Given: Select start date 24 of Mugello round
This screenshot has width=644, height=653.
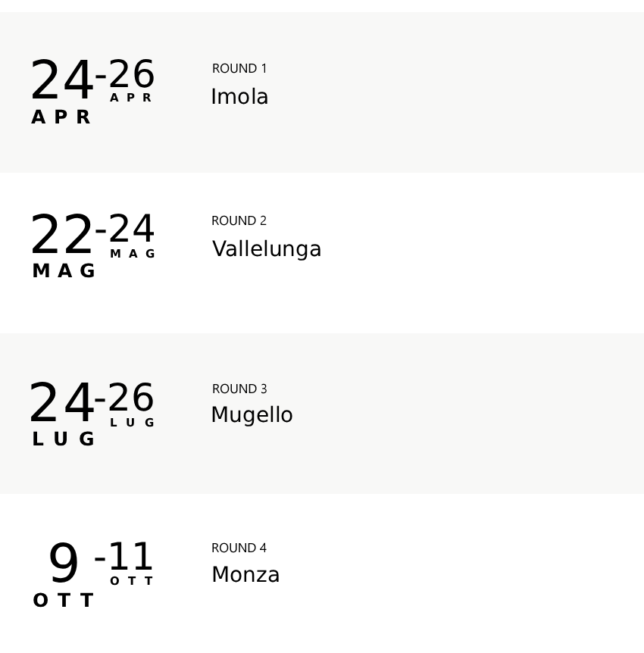Looking at the screenshot, I should [x=61, y=403].
